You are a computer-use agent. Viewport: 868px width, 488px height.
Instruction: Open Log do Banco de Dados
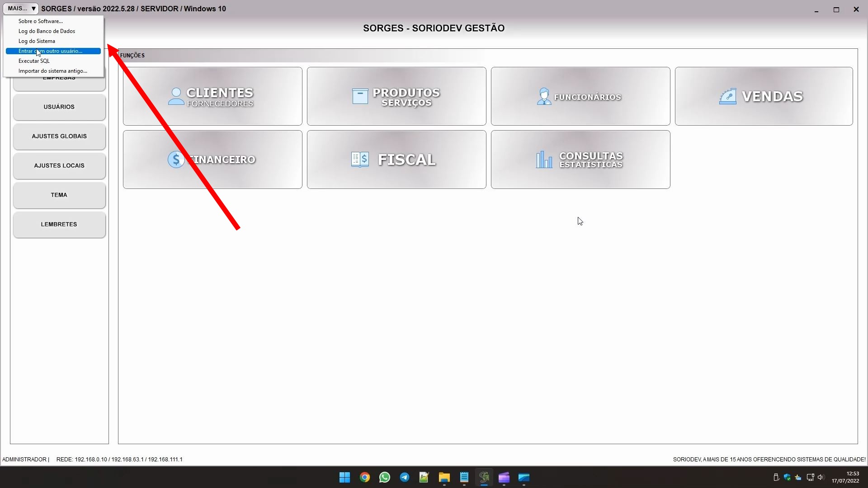click(x=47, y=31)
